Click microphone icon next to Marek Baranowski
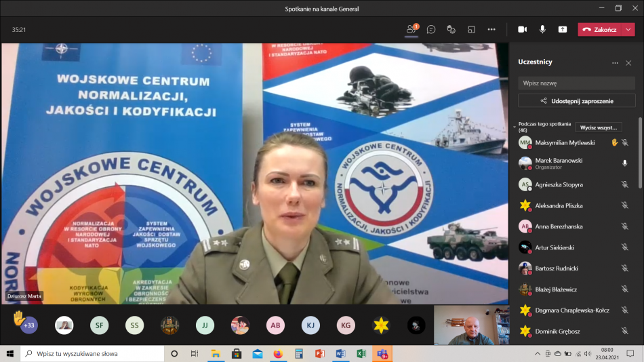Screen dimensions: 644x362 [x=625, y=163]
